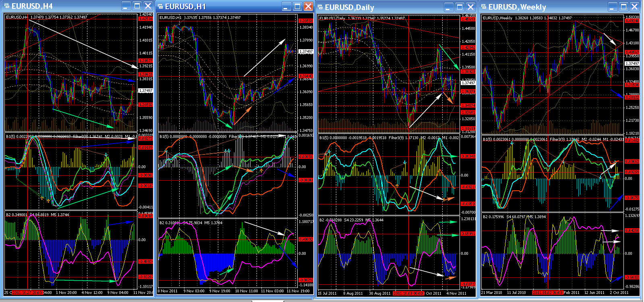This screenshot has width=644, height=302.
Task: Minimize the EURUSD,Weekly chart window
Action: point(613,7)
